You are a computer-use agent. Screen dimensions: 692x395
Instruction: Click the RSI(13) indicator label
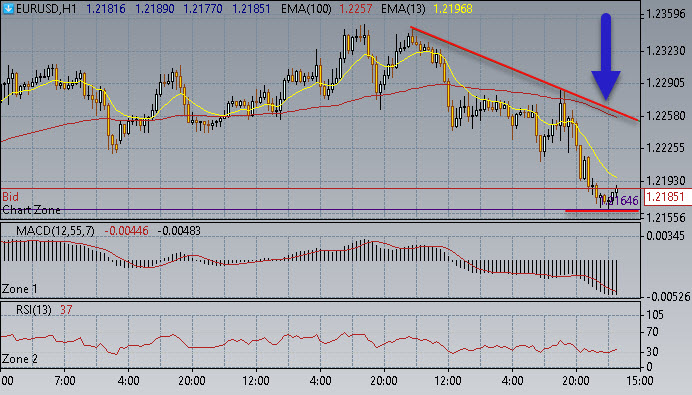(x=34, y=310)
